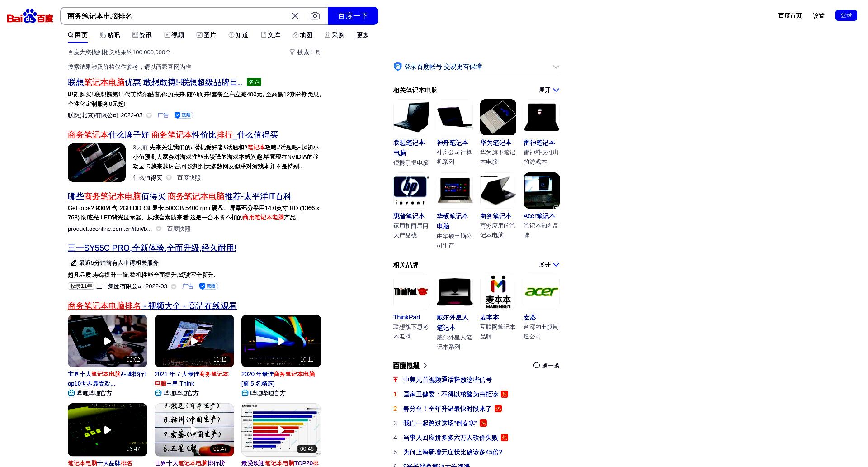
Task: Open 太平洋IT百科 result link
Action: click(179, 196)
